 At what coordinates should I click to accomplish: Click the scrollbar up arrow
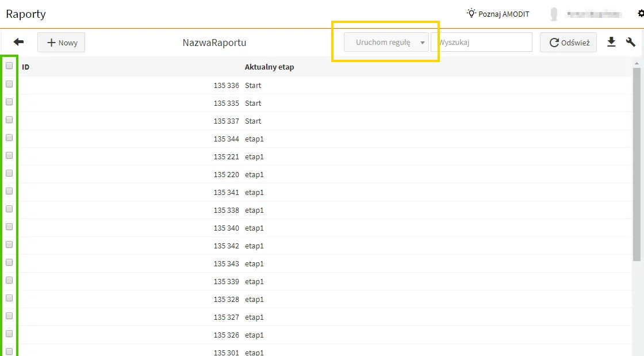click(637, 64)
